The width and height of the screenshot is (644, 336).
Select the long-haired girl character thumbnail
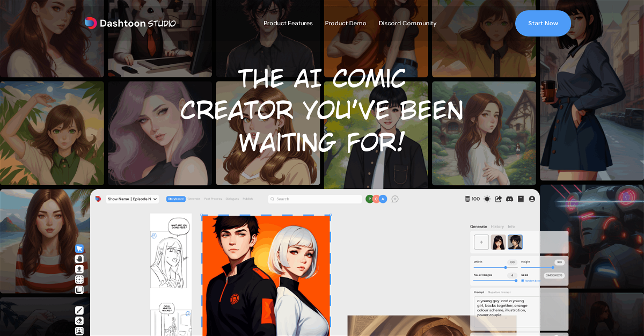point(498,242)
